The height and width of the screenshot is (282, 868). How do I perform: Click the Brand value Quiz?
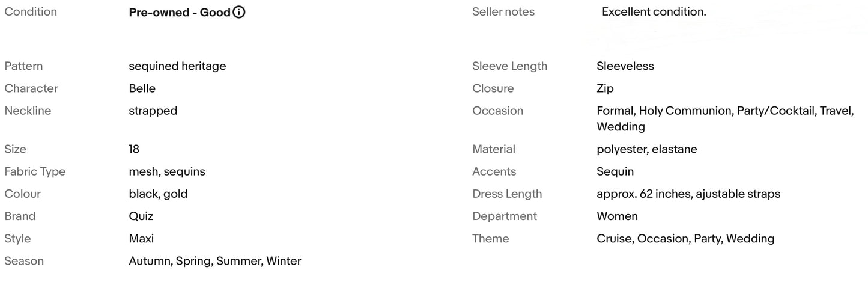pos(141,216)
